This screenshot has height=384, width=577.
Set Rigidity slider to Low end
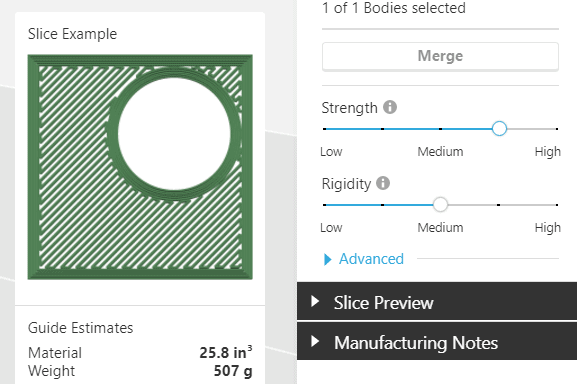point(324,205)
